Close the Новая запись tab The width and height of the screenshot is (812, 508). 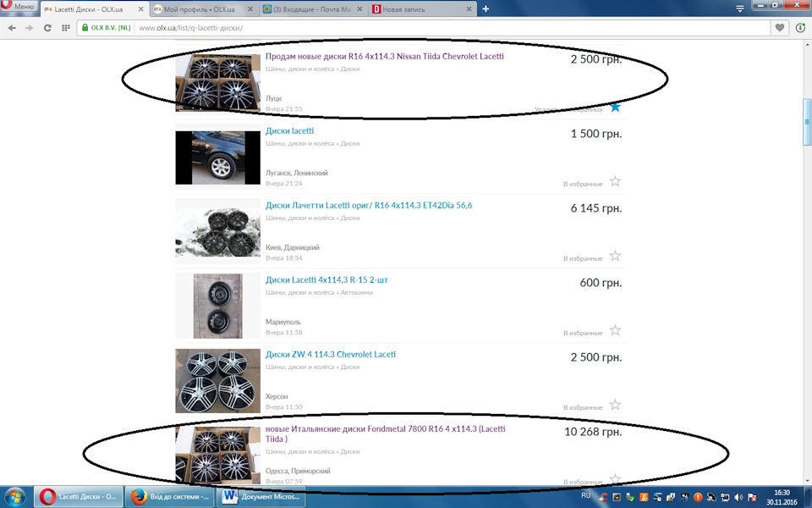[x=469, y=9]
